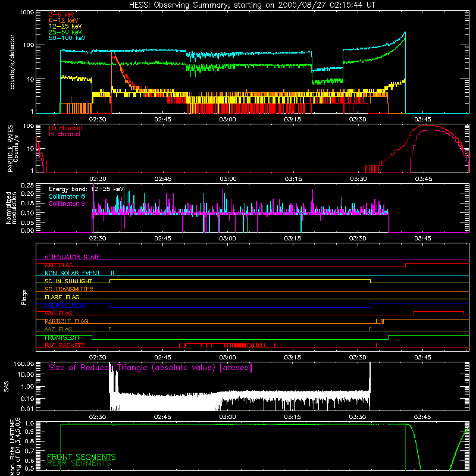
Task: Click the yellow 12-25 keV legend label
Action: 65,26
